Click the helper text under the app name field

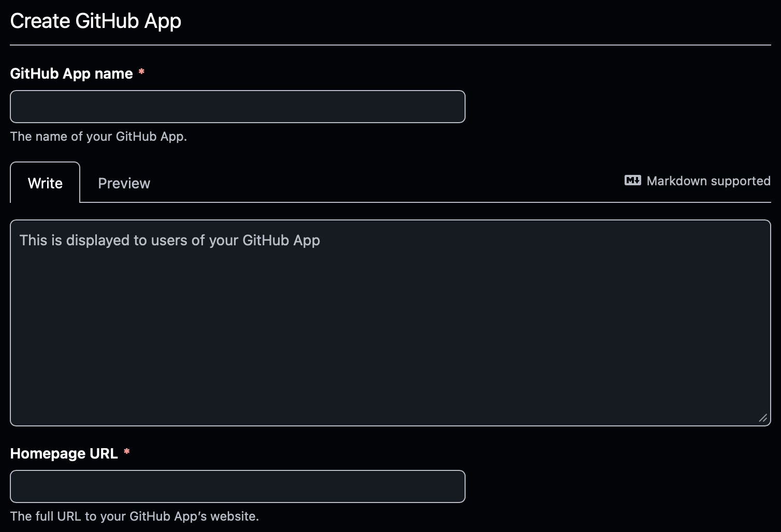pos(98,136)
